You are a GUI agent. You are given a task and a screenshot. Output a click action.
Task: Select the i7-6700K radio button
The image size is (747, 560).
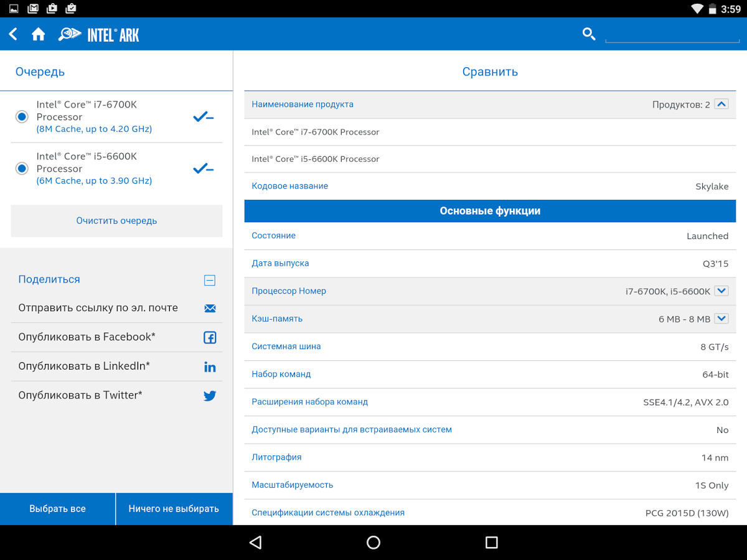pos(22,117)
